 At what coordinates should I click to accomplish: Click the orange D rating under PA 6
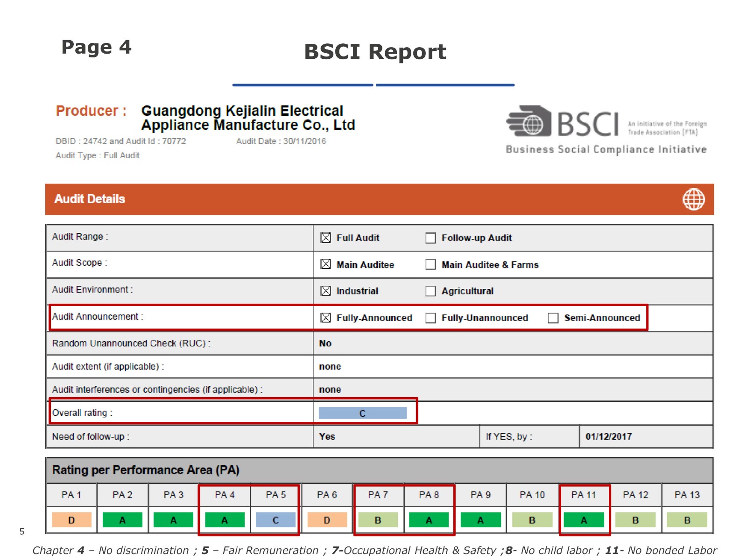(327, 520)
